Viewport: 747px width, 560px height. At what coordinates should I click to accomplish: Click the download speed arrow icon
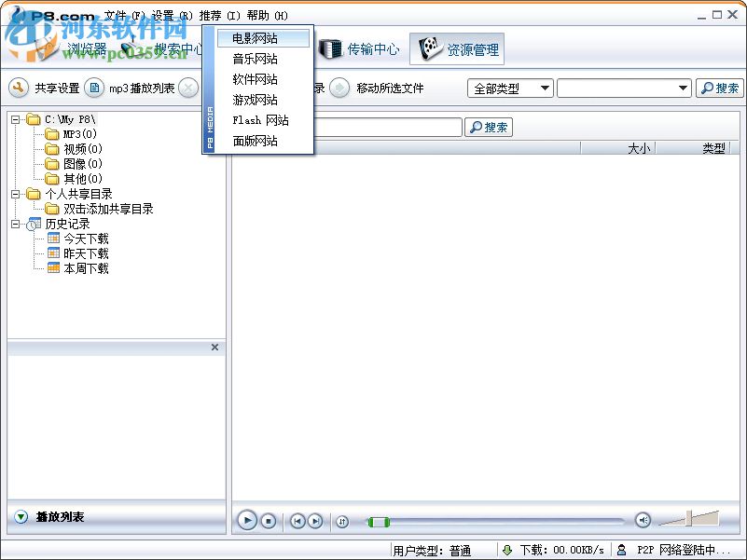point(508,549)
